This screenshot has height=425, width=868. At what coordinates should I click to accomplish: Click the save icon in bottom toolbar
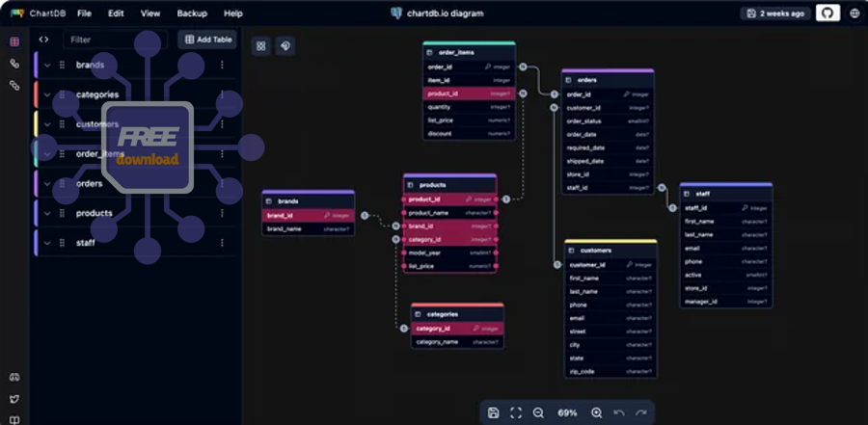tap(493, 412)
